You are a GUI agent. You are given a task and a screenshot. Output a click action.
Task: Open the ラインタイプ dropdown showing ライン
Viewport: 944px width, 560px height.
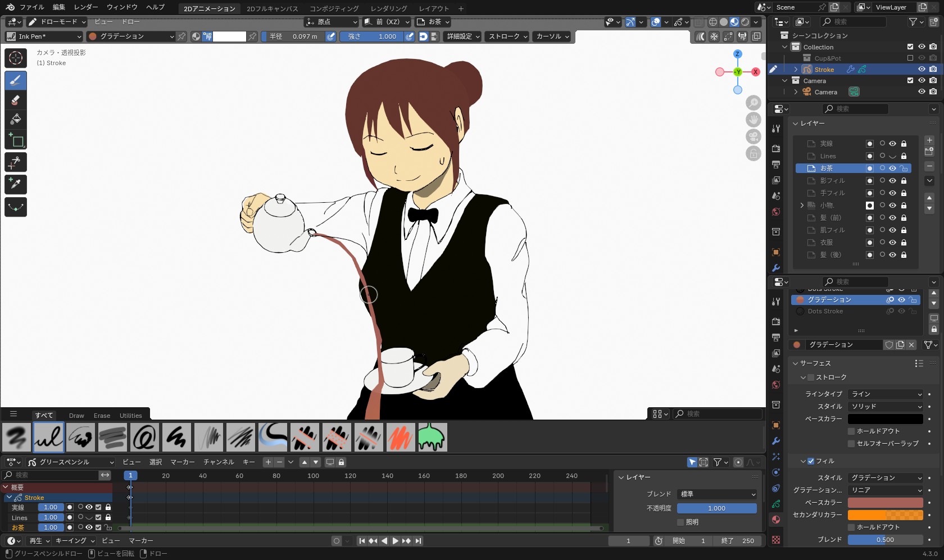pos(885,394)
